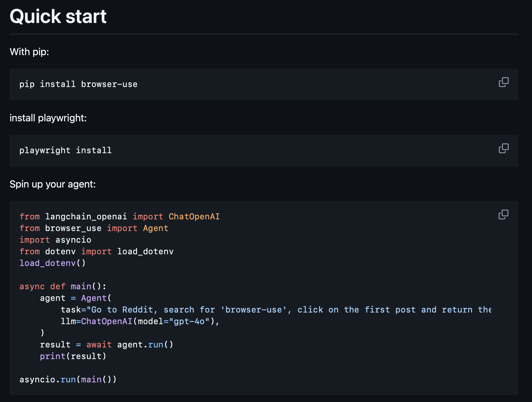Click the "asyncio.run(main())" line
This screenshot has height=402, width=532.
[68, 380]
